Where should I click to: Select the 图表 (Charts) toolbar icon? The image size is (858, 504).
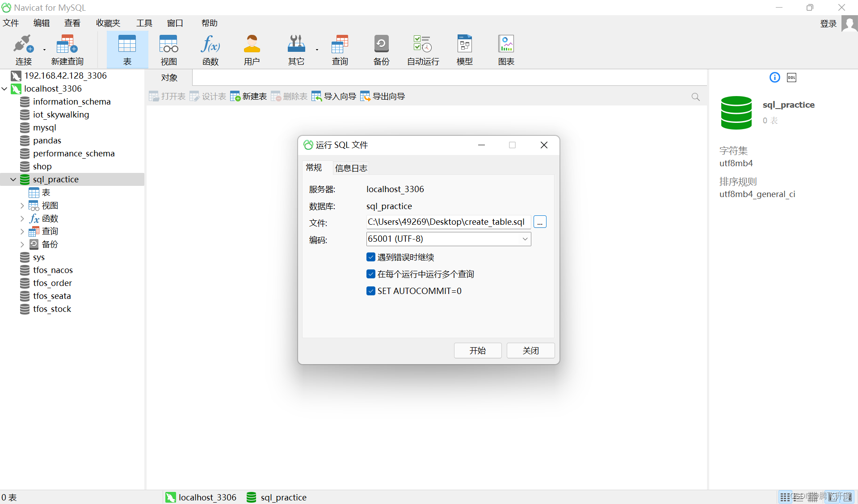tap(505, 49)
